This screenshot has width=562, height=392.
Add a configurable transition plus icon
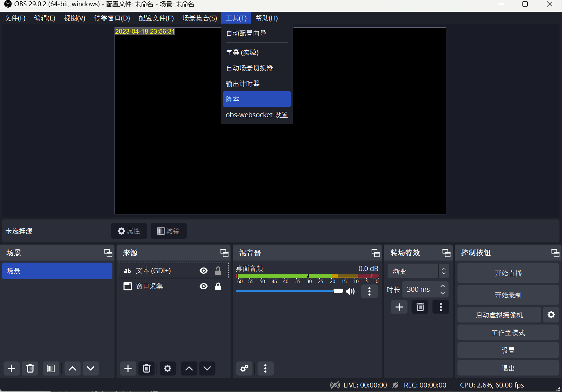pos(399,307)
